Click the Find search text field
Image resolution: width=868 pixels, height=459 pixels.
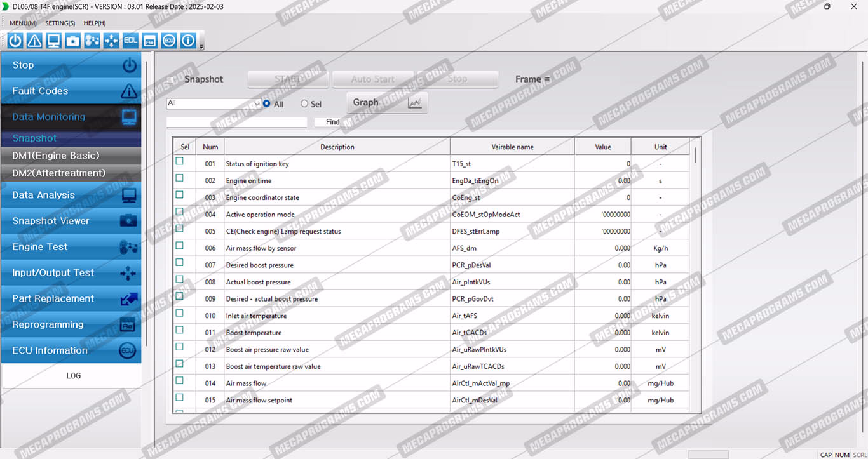click(x=236, y=122)
